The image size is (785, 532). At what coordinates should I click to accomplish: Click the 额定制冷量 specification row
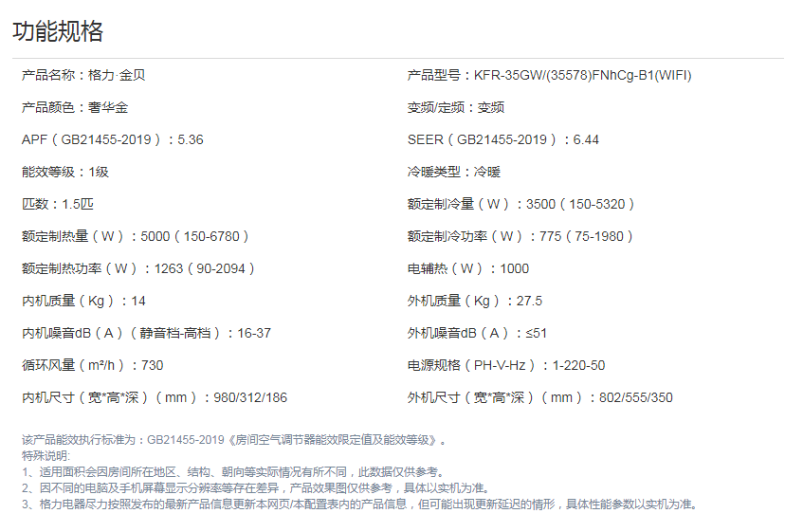coord(520,204)
